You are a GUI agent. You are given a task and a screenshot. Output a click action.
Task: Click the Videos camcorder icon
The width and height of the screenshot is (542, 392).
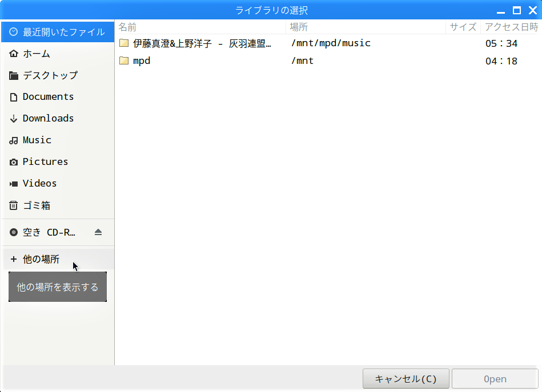(x=14, y=184)
